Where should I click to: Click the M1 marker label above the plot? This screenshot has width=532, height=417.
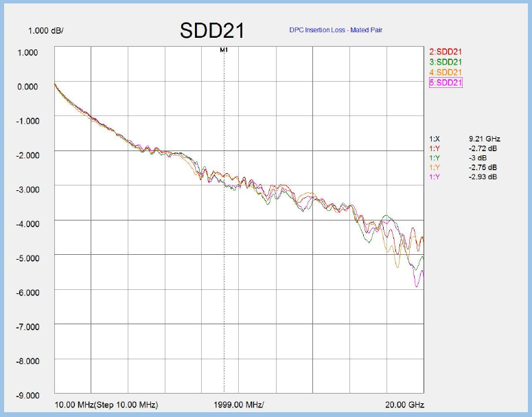pos(224,51)
